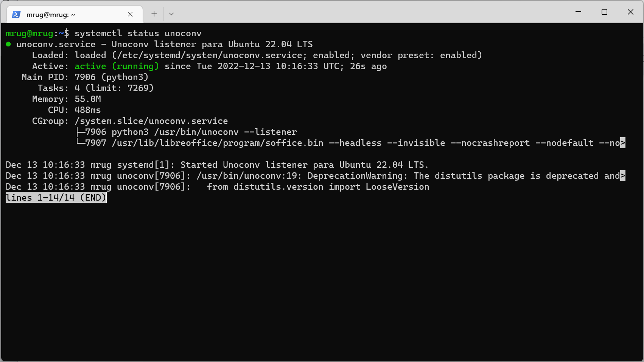Select the active (running) status text
This screenshot has width=644, height=362.
[x=116, y=66]
